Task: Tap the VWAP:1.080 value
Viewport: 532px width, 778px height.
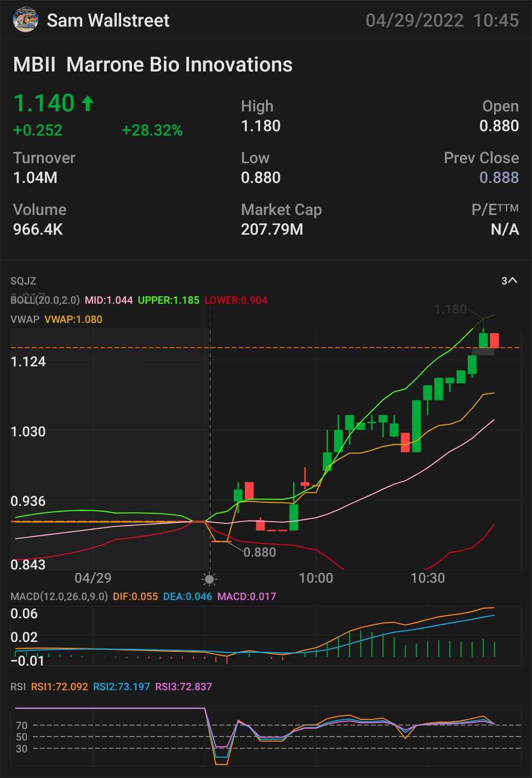Action: (73, 319)
